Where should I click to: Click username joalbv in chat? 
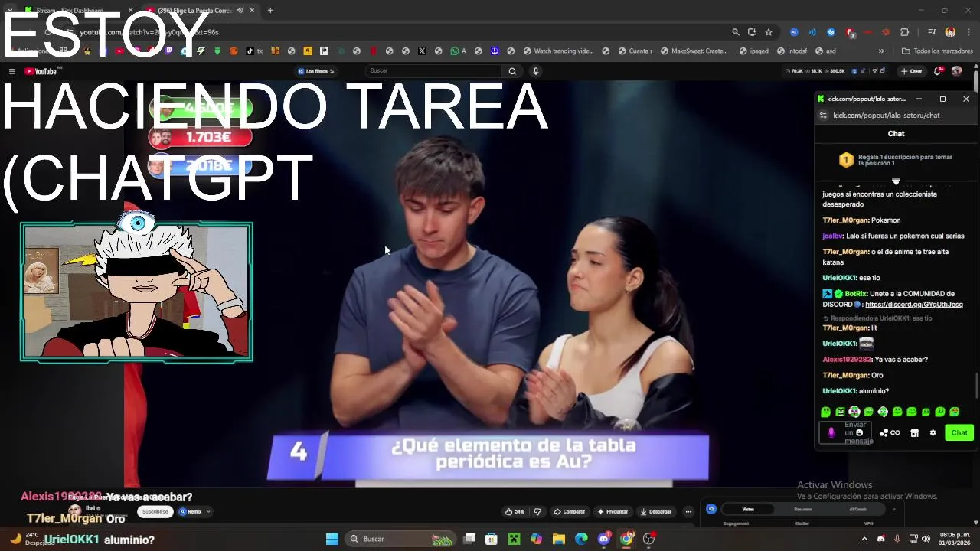tap(832, 236)
